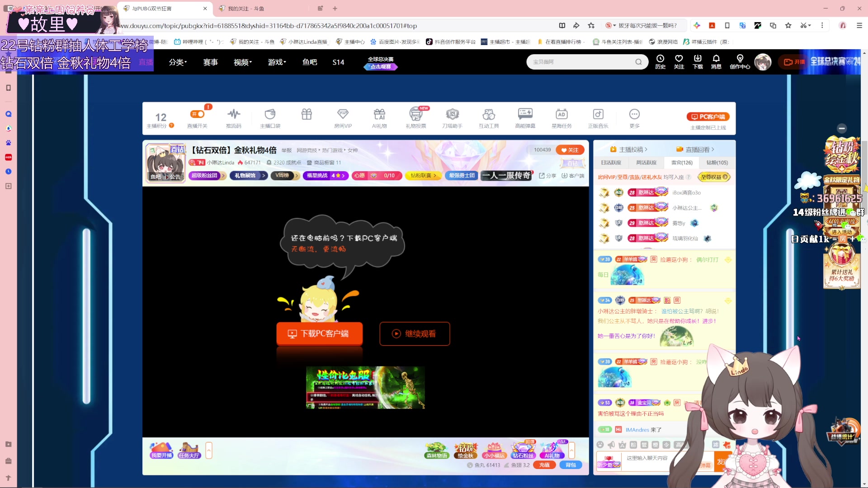
Task: Open the 福星挑战 star challenge badge
Action: 325,175
